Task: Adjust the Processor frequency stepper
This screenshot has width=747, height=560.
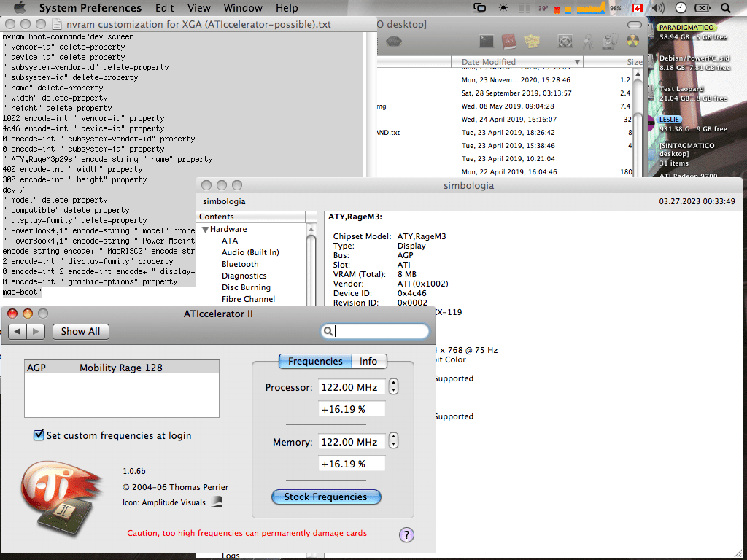Action: 393,386
